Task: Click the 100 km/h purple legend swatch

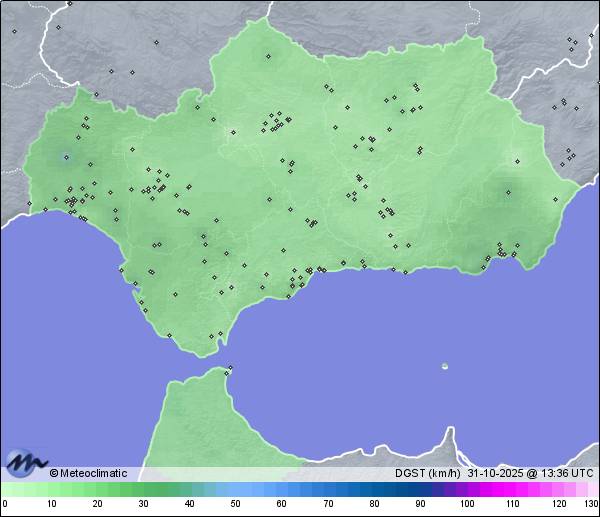Action: pos(466,489)
